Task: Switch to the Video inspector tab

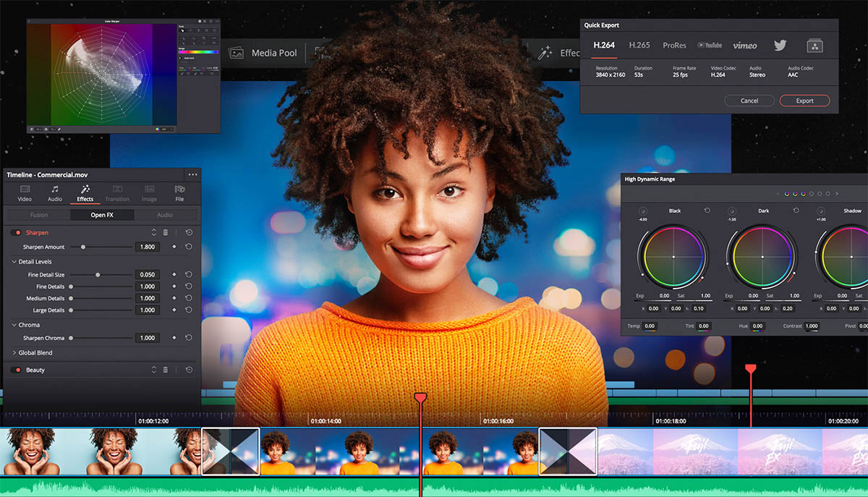Action: 25,193
